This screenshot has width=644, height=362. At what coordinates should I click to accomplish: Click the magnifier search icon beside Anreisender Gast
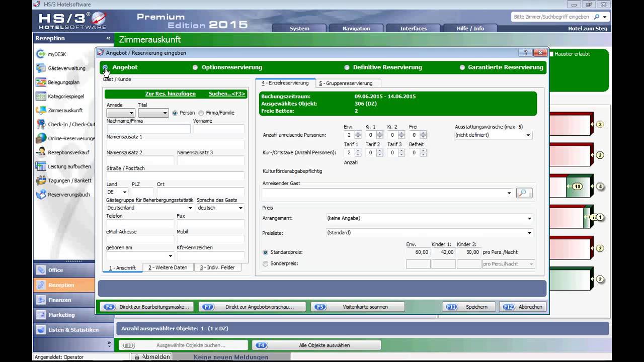[x=524, y=193]
